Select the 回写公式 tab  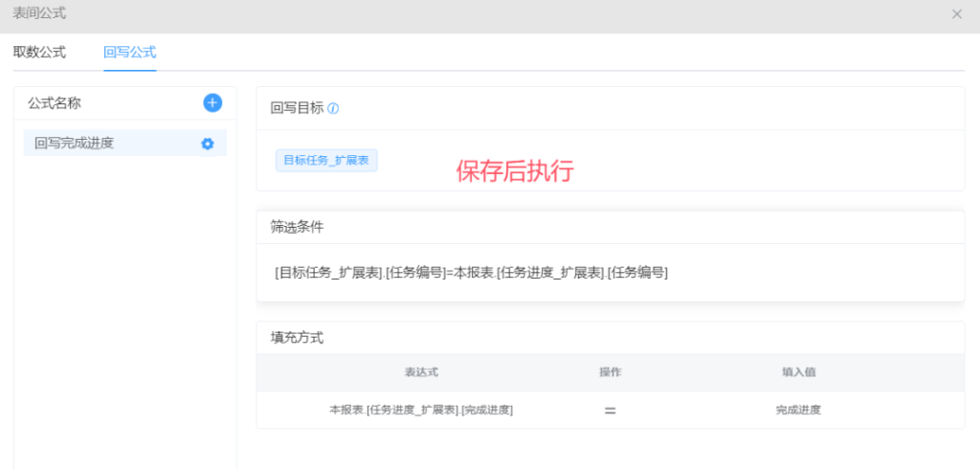click(130, 53)
